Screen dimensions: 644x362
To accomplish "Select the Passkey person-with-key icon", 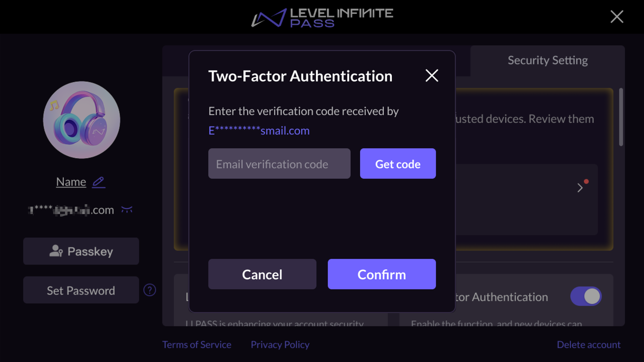I will [56, 251].
